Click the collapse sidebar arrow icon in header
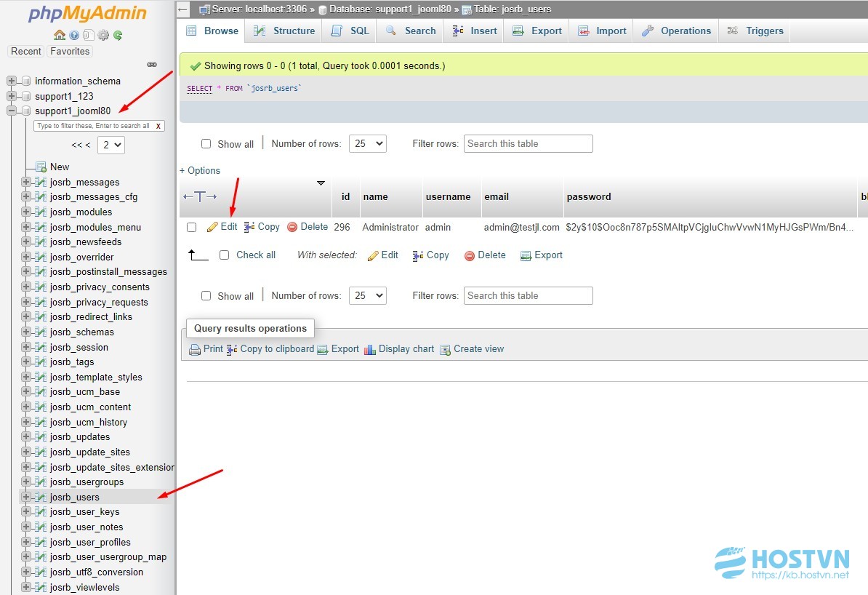The image size is (868, 595). [x=183, y=9]
